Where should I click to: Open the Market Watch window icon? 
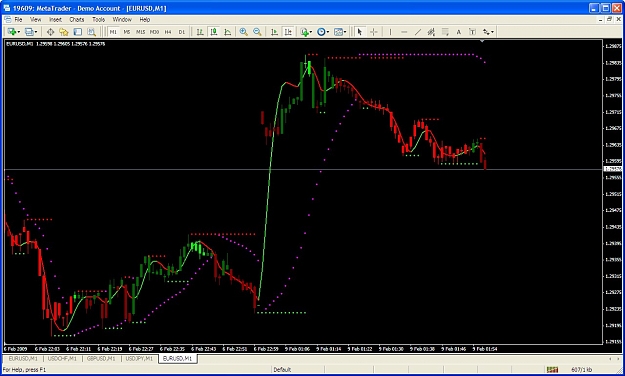pyautogui.click(x=50, y=32)
